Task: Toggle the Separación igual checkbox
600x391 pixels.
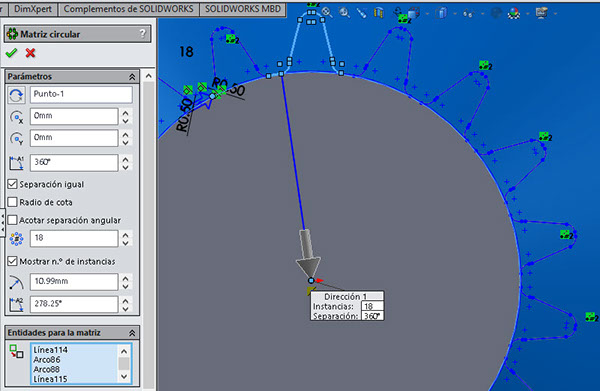Action: pos(12,184)
